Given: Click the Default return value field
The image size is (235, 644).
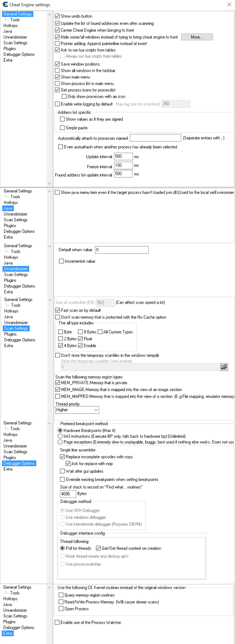Looking at the screenshot, I should pos(122,250).
